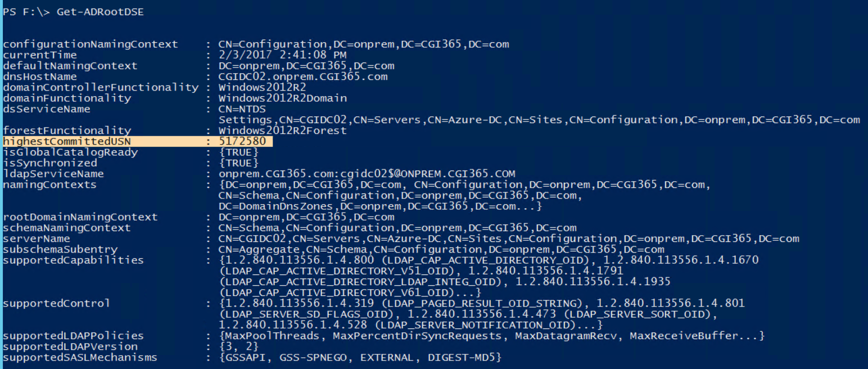This screenshot has width=868, height=369.
Task: Click the supportedCapabilities property label
Action: [73, 260]
